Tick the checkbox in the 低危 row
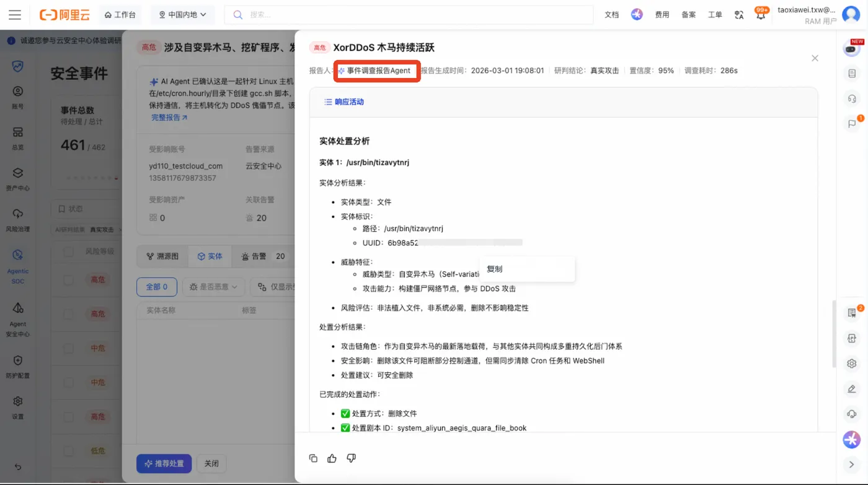 point(68,451)
